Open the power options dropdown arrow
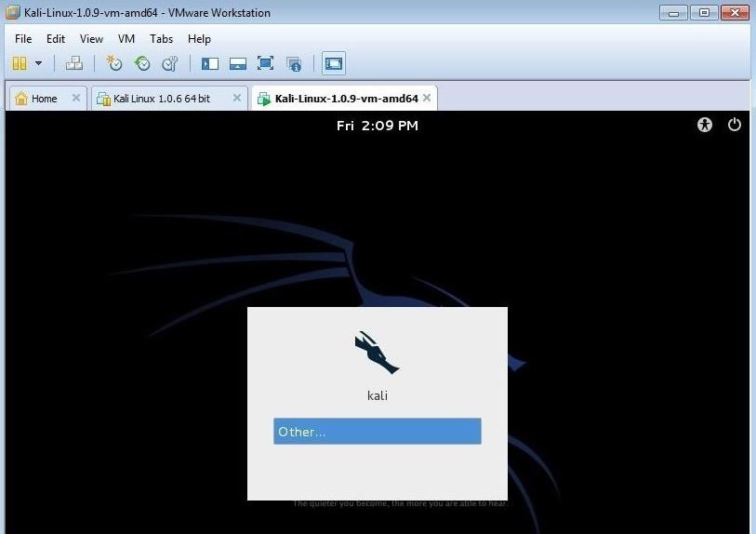The width and height of the screenshot is (756, 534). pyautogui.click(x=38, y=63)
